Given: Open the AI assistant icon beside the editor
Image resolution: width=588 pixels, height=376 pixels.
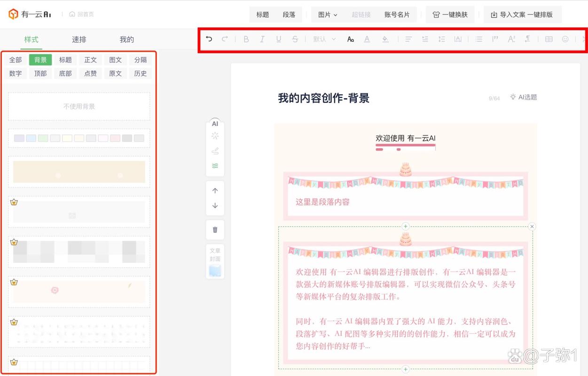Looking at the screenshot, I should coord(215,124).
